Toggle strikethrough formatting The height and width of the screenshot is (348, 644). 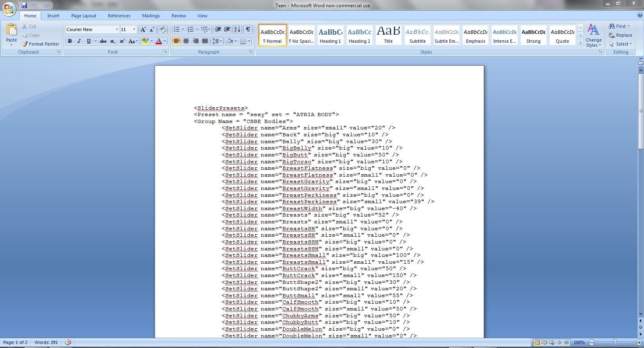[103, 41]
